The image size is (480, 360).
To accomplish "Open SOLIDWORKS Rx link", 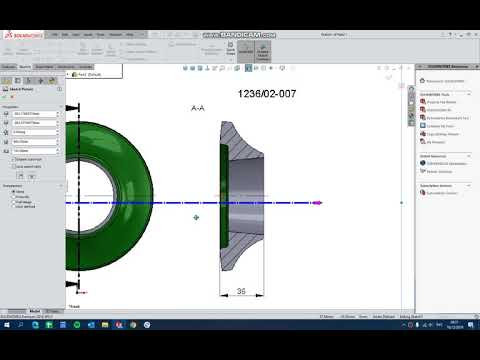I will (435, 110).
